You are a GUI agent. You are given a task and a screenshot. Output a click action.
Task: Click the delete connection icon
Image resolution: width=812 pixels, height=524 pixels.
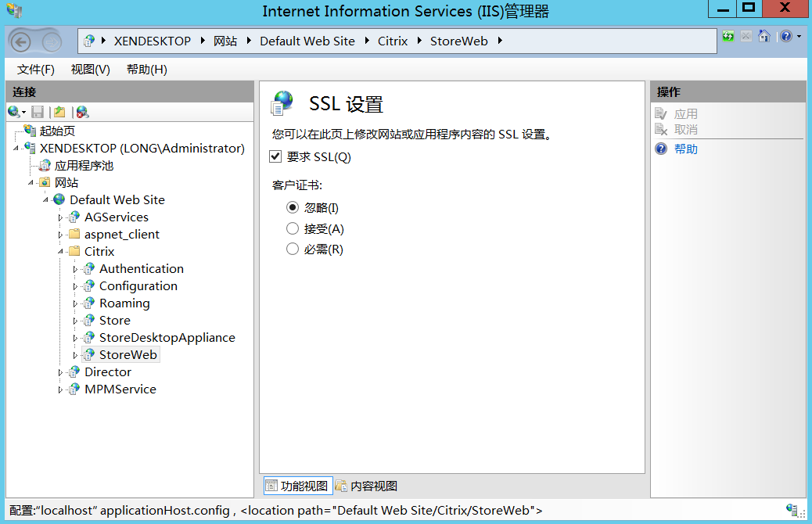point(82,112)
